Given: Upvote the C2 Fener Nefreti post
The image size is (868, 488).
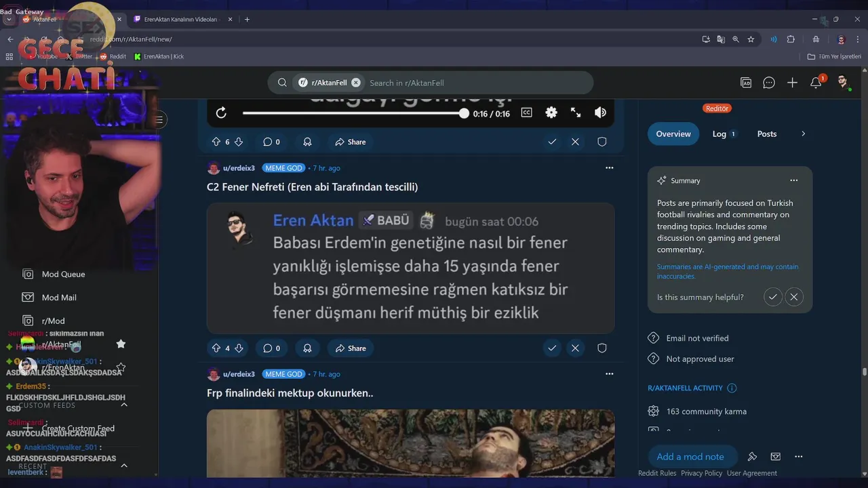Looking at the screenshot, I should [216, 348].
